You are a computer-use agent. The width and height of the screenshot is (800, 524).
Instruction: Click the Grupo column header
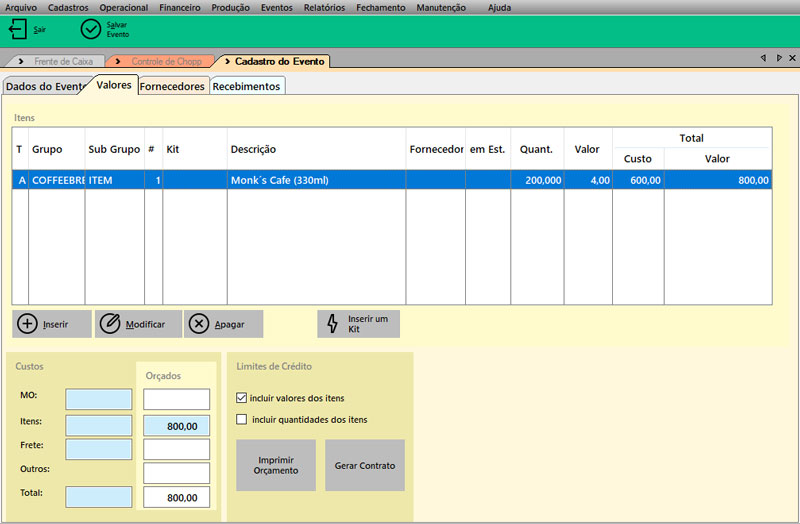pyautogui.click(x=57, y=149)
